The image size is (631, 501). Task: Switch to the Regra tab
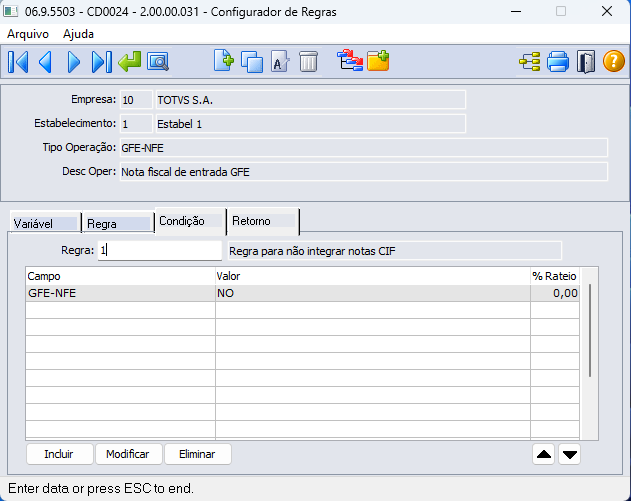coord(118,223)
